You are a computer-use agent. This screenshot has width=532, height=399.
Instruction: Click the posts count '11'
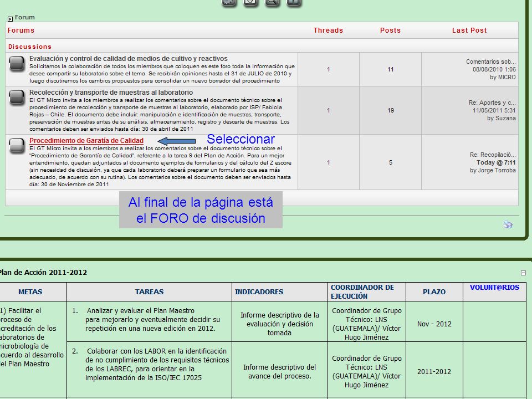pos(391,70)
